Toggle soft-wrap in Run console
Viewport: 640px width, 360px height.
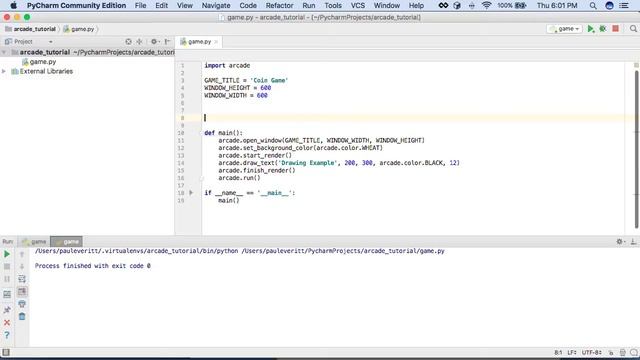22,279
